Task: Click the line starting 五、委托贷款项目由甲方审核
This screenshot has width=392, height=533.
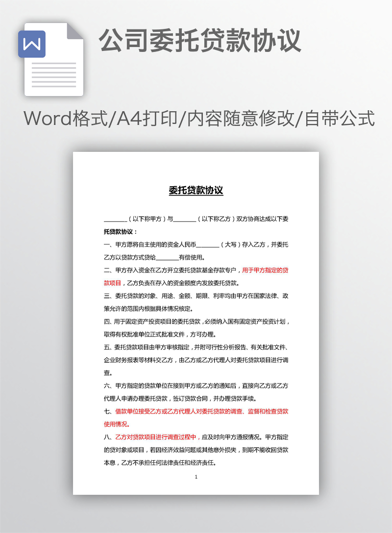Action: tap(196, 347)
